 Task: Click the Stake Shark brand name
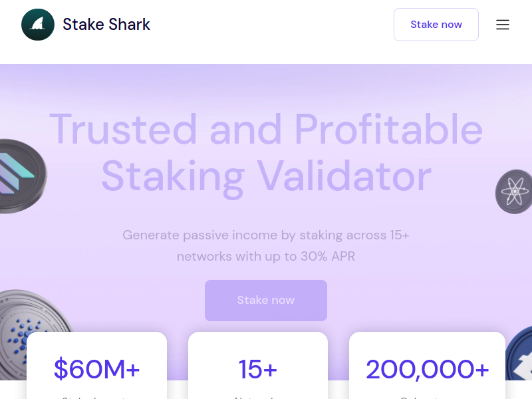pos(106,25)
